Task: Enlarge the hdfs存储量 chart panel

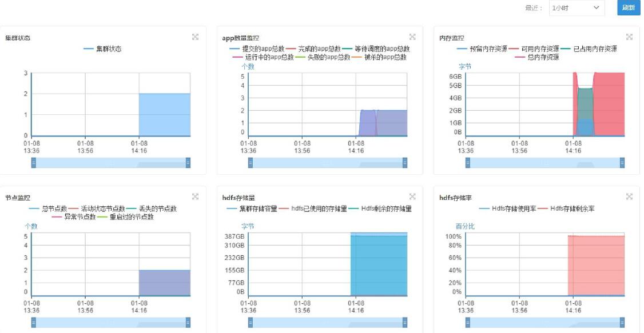Action: pyautogui.click(x=412, y=197)
